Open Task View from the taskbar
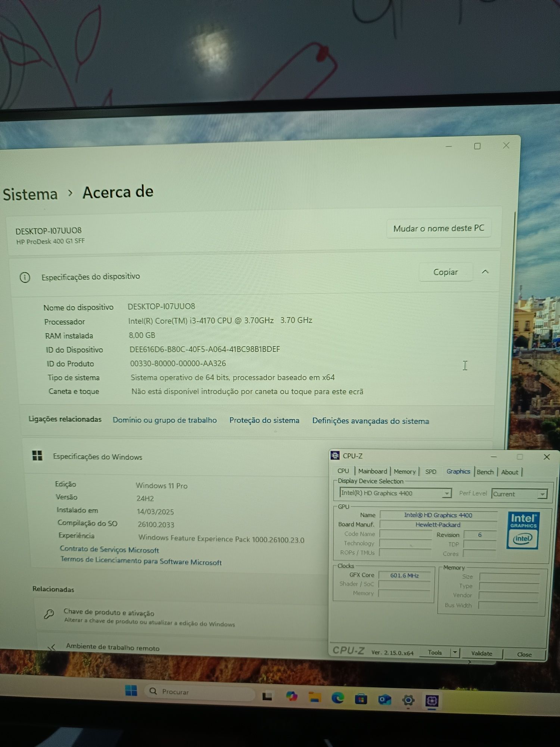560x747 pixels. (267, 696)
